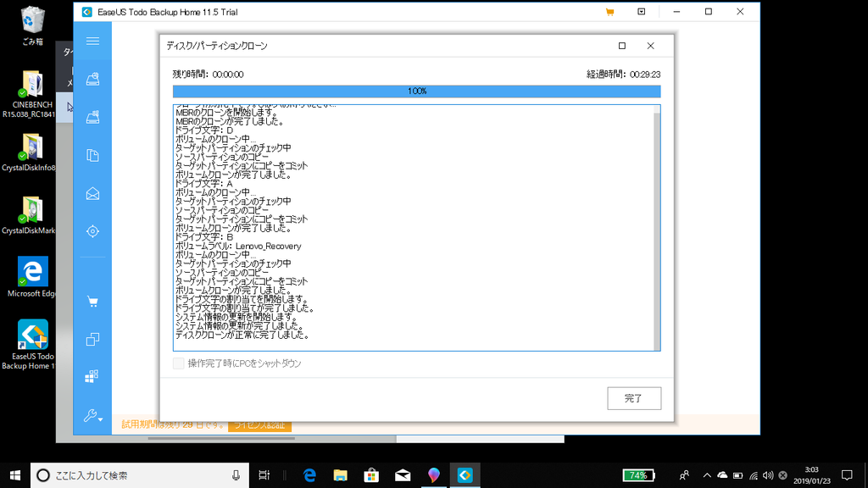Open File Backup from the sidebar
868x488 pixels.
(x=92, y=154)
